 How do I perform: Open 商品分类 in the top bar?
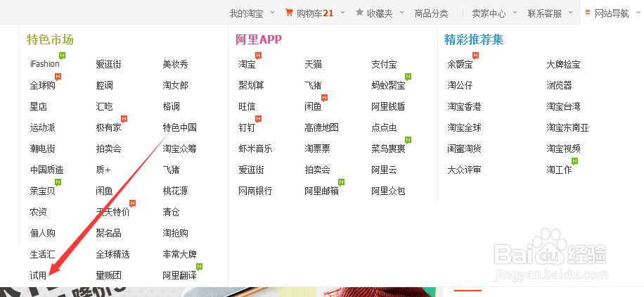(x=431, y=13)
